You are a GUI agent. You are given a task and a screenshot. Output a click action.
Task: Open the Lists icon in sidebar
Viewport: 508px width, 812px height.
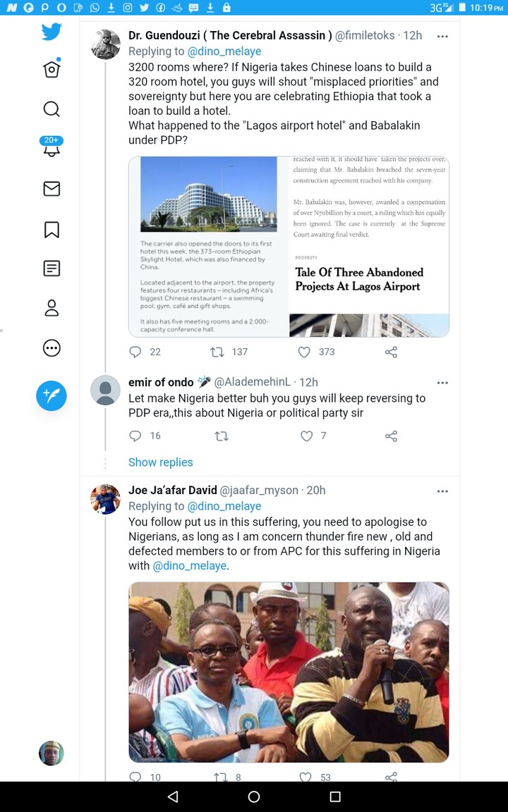[52, 269]
